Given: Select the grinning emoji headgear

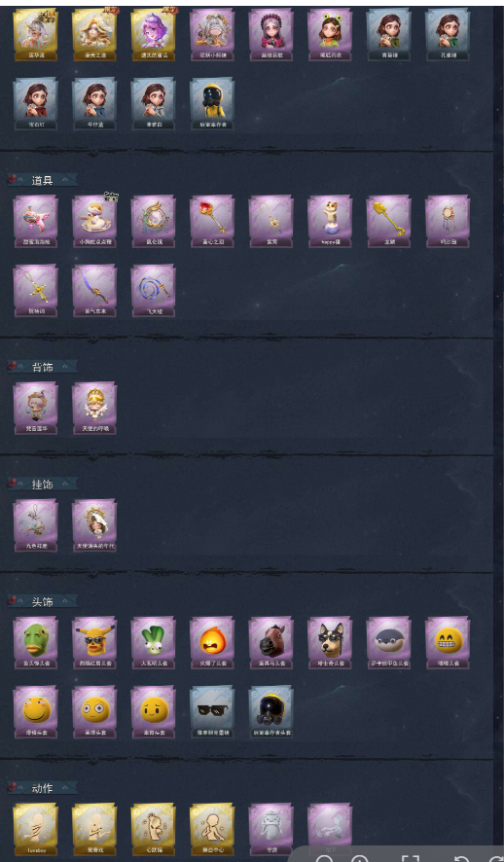Looking at the screenshot, I should (448, 643).
